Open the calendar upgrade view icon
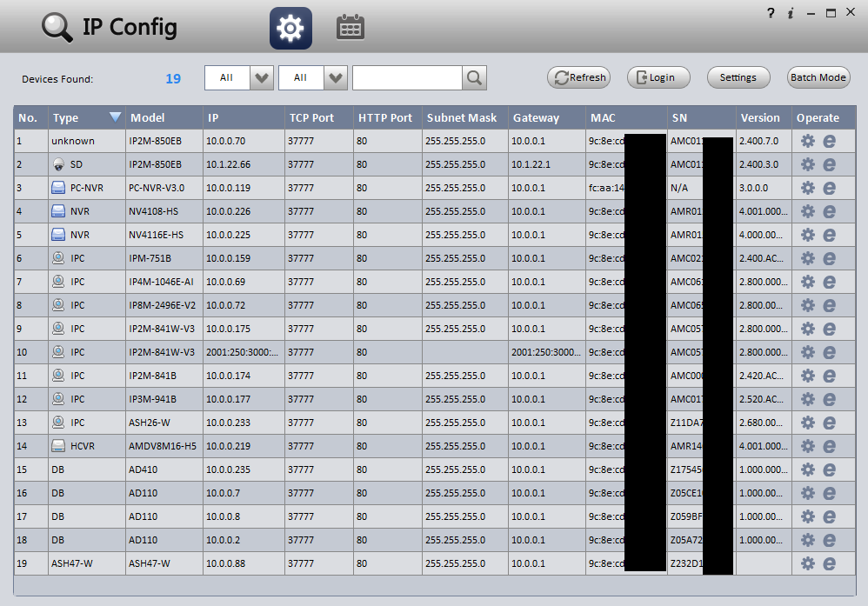Viewport: 868px width, 606px height. [351, 28]
